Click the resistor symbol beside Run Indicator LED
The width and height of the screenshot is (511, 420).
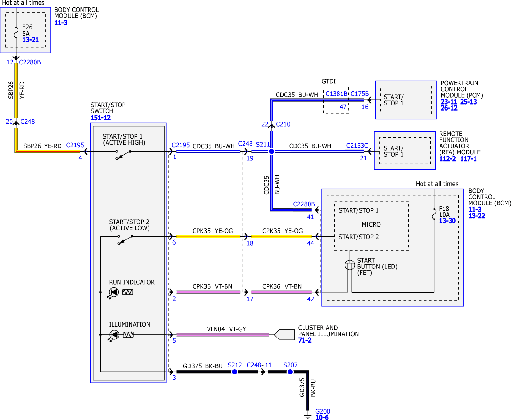coord(128,292)
